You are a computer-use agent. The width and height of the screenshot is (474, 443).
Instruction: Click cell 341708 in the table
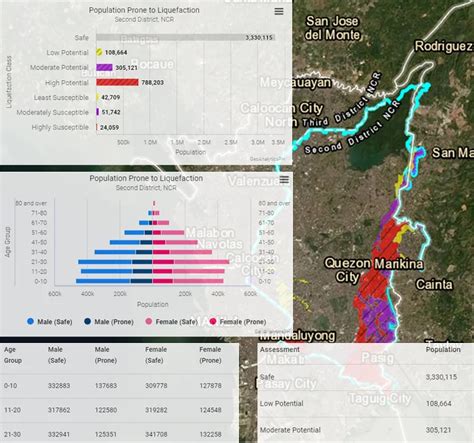(x=156, y=435)
